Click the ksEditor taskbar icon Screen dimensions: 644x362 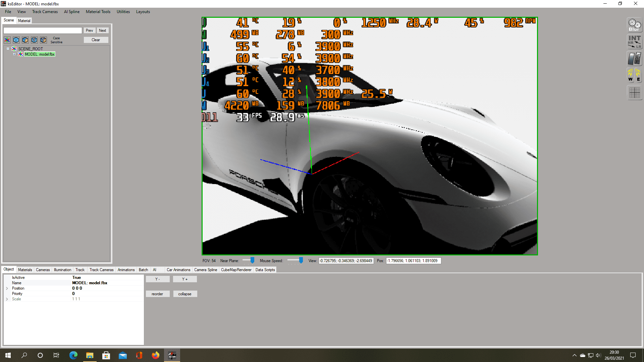(x=172, y=355)
